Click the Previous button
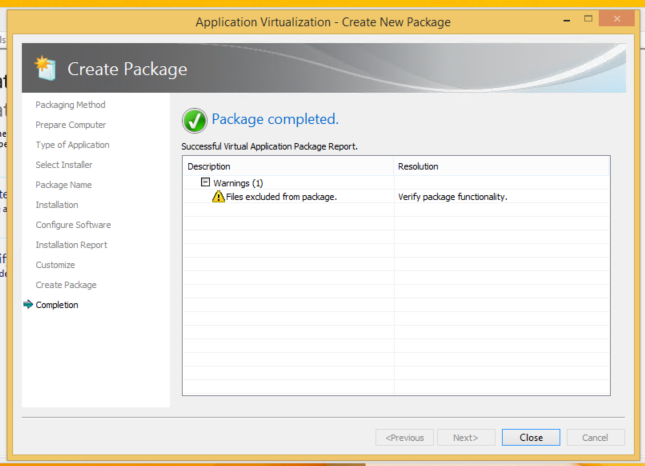Screen dimensions: 645x466 click(405, 437)
